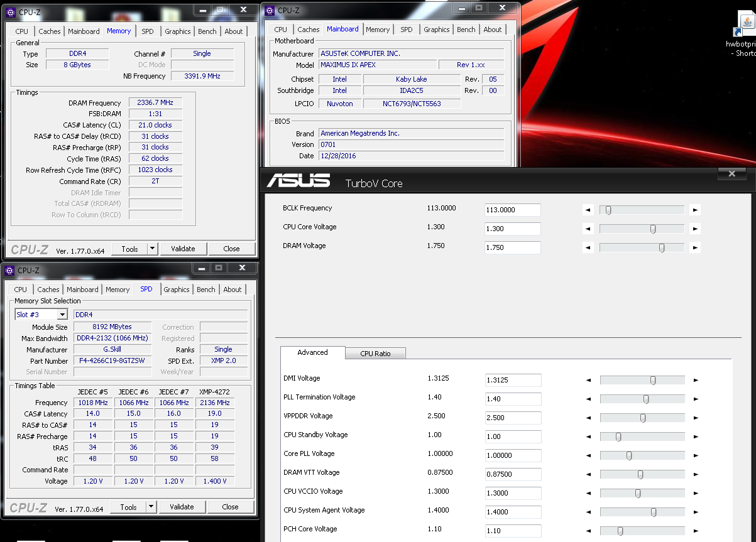
Task: Click the VPPDDR Voltage input field
Action: coord(513,418)
